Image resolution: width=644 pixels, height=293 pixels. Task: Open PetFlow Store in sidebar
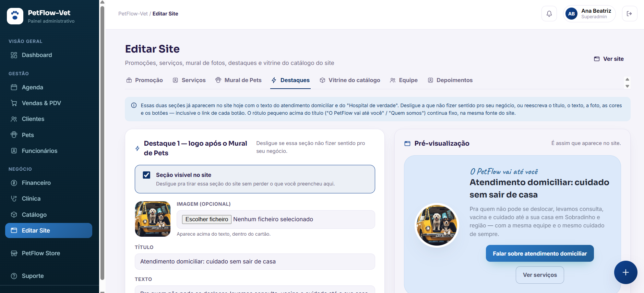pos(49,253)
